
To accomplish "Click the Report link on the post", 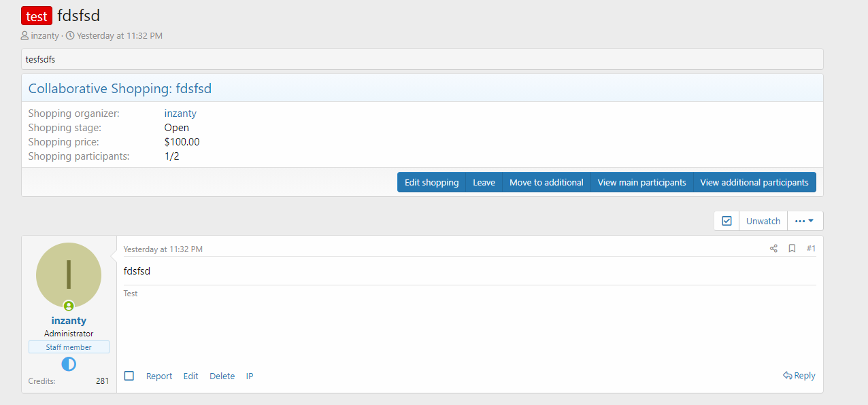I will 159,376.
